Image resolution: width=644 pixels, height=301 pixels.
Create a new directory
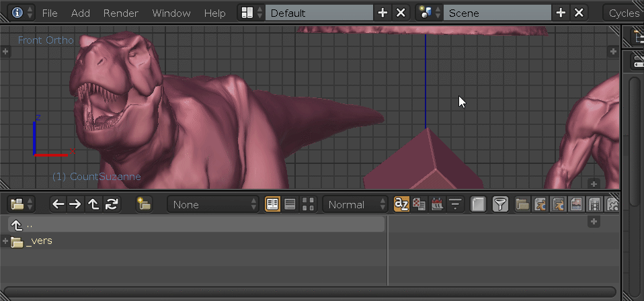[144, 204]
